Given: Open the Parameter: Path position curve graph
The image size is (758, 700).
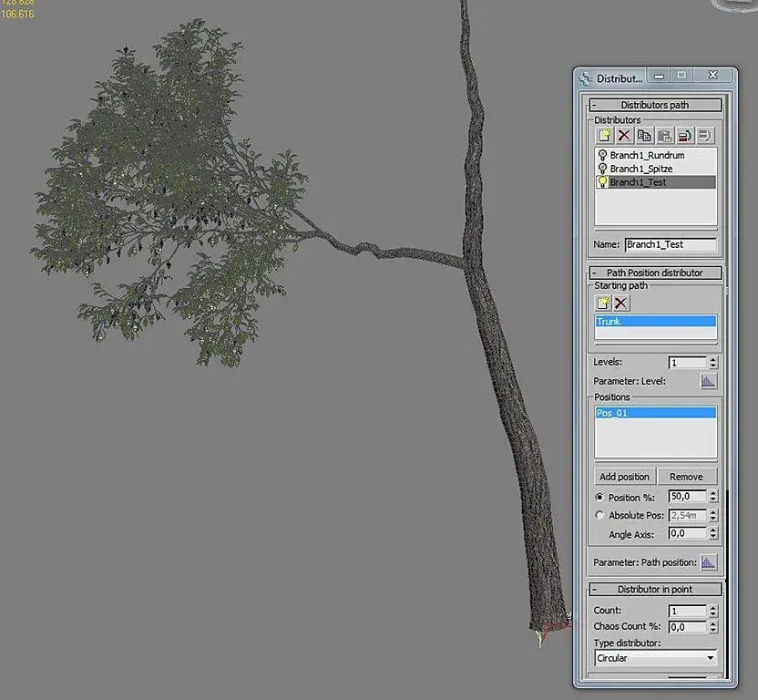Looking at the screenshot, I should (708, 562).
